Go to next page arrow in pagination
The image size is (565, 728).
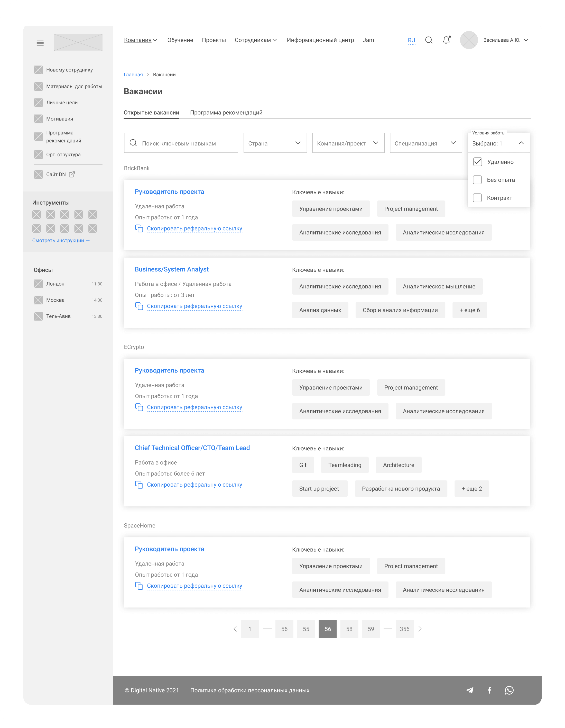coord(420,629)
